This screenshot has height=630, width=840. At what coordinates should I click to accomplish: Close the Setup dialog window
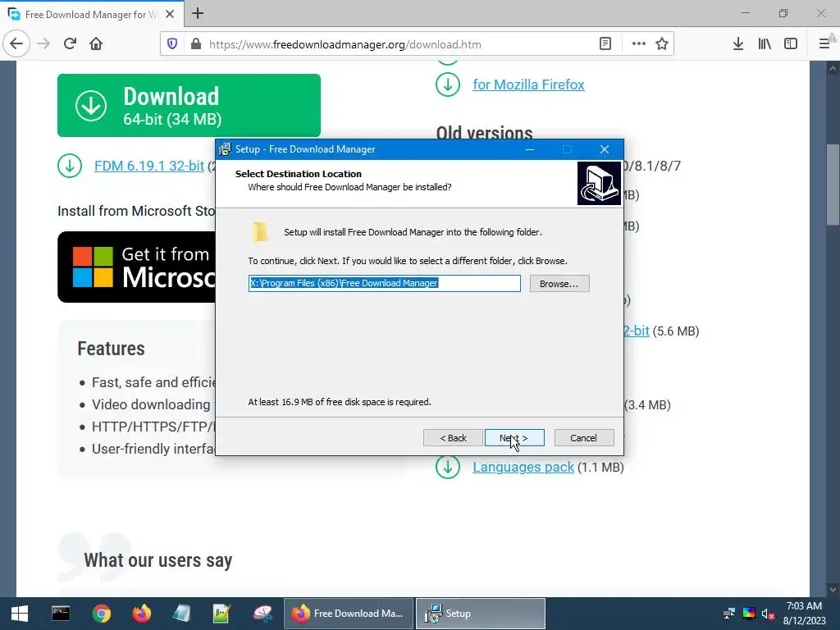tap(605, 149)
